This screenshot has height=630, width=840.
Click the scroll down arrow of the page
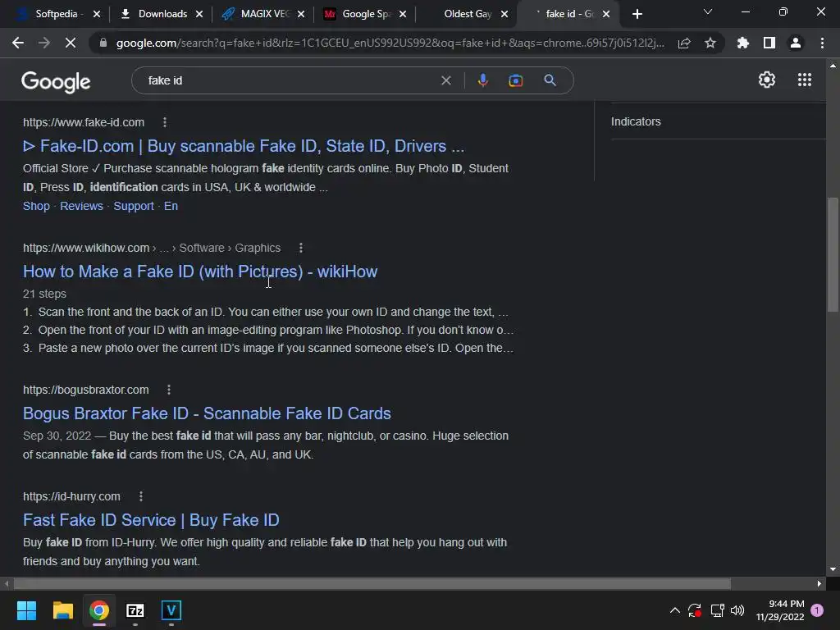tap(833, 569)
